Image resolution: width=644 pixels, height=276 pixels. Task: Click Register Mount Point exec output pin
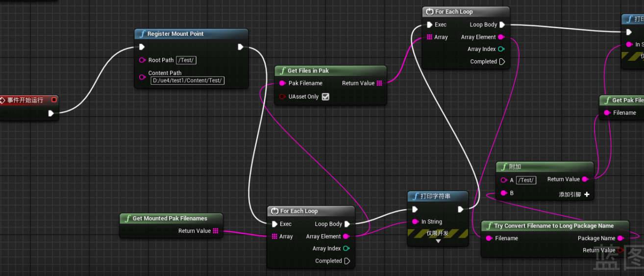(x=241, y=47)
